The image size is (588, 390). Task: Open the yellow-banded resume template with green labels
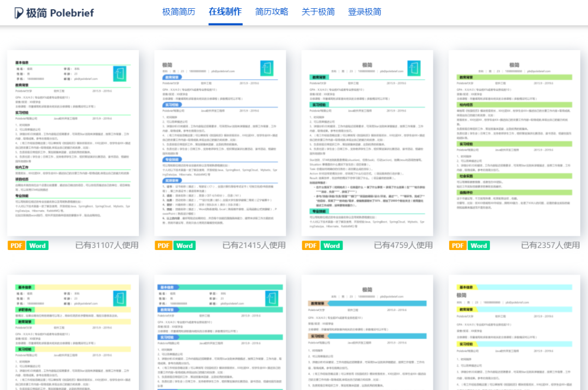[73, 333]
